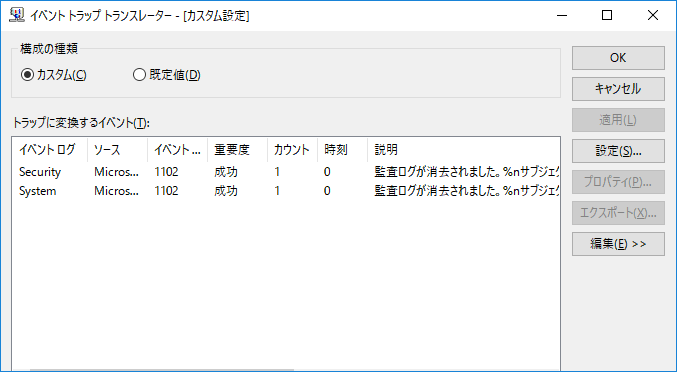This screenshot has width=677, height=372.
Task: Open 設定(S)... settings dialog
Action: click(x=618, y=151)
